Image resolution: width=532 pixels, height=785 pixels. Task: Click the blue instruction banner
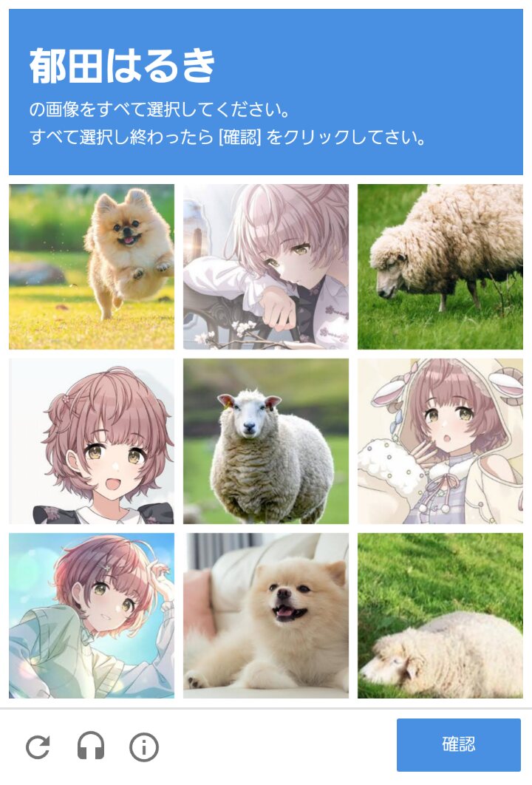tap(266, 92)
